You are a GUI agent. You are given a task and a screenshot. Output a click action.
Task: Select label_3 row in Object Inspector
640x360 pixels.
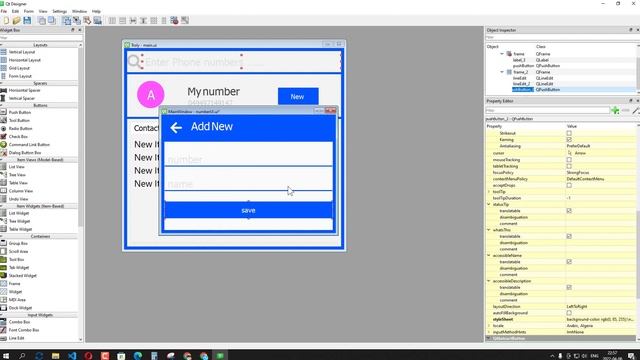point(561,60)
